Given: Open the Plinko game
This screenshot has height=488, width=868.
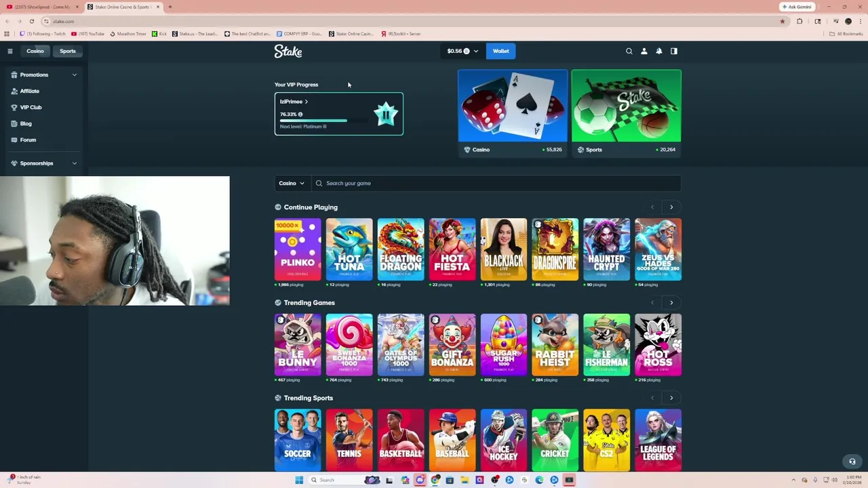Looking at the screenshot, I should pyautogui.click(x=298, y=249).
